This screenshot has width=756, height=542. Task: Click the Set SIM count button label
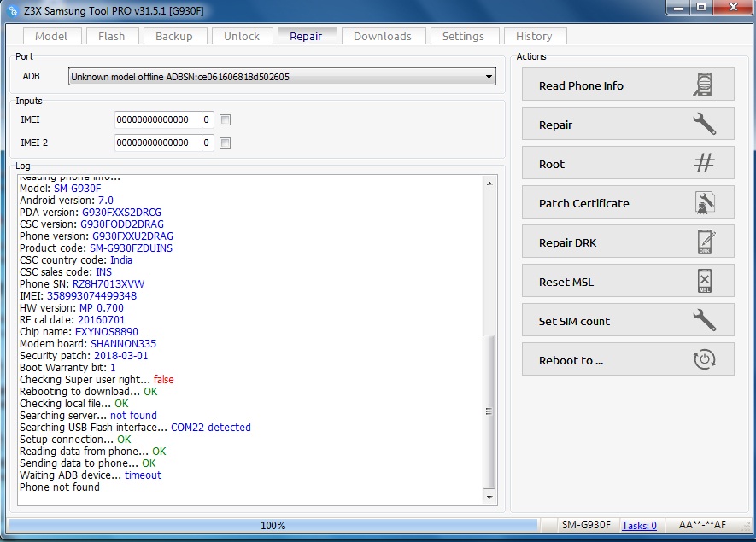tap(574, 321)
